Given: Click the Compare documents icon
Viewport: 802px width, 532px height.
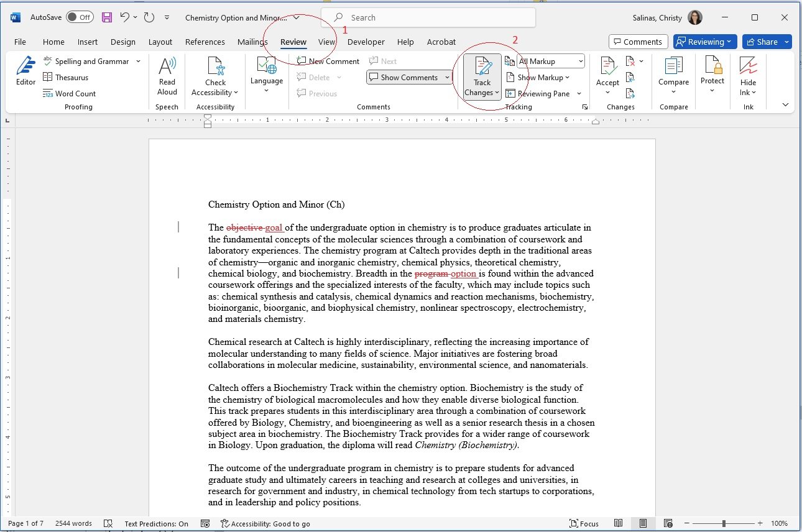Looking at the screenshot, I should tap(673, 67).
